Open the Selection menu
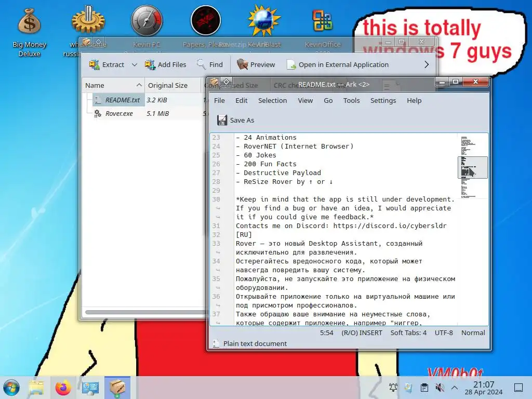Viewport: 532px width, 399px height. (x=272, y=100)
